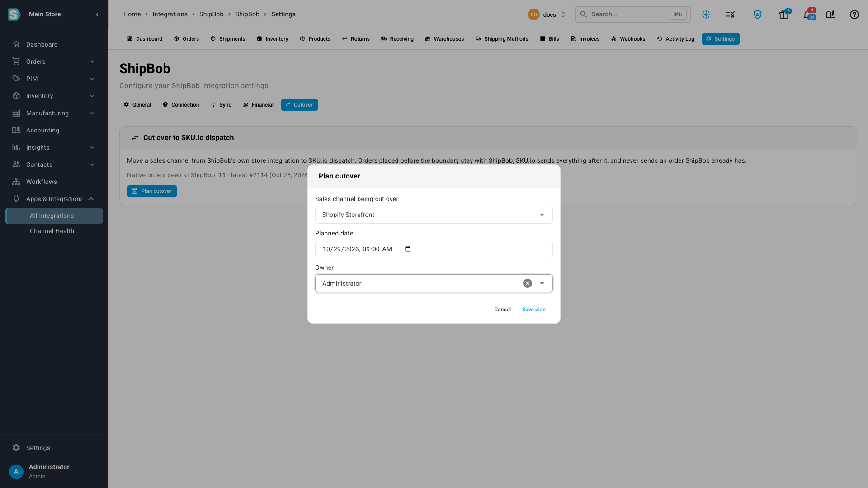This screenshot has height=488, width=868.
Task: Expand the Manufacturing sidebar section
Action: (x=92, y=113)
